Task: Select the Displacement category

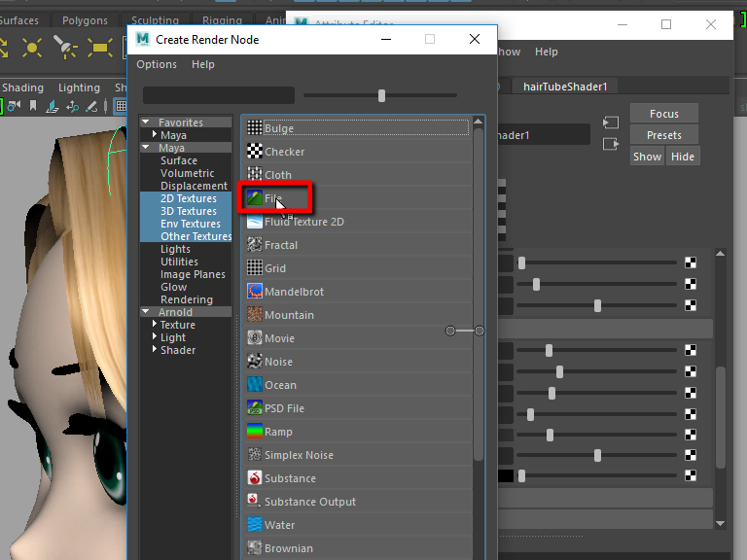Action: (194, 186)
